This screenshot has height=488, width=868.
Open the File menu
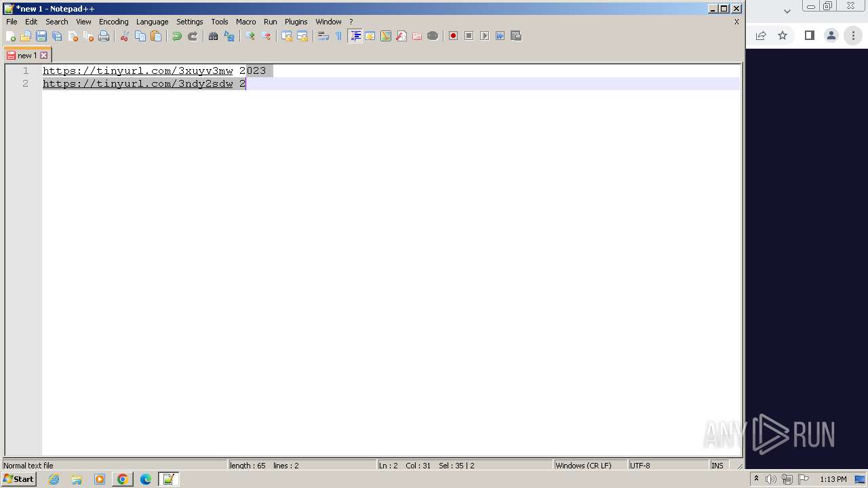pos(12,22)
